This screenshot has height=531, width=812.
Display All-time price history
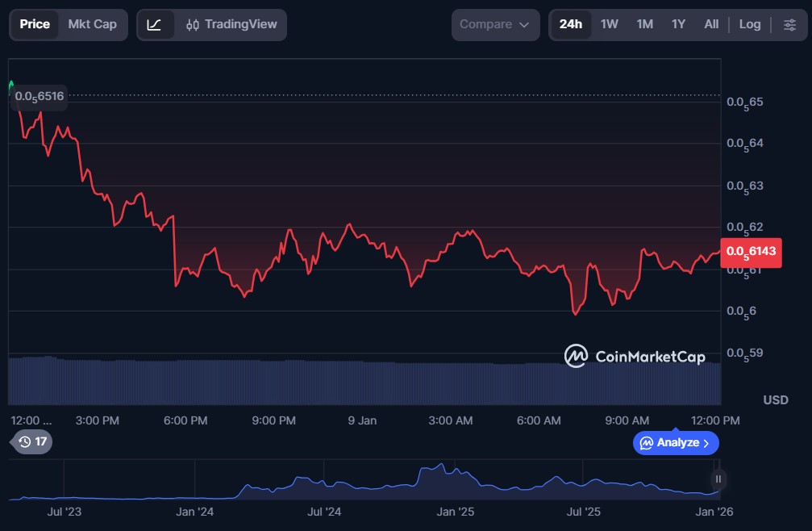710,24
